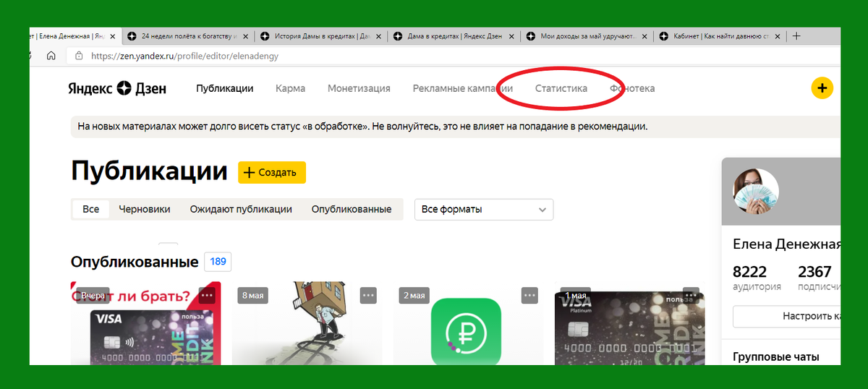Click the 2 мая date badge

point(414,296)
